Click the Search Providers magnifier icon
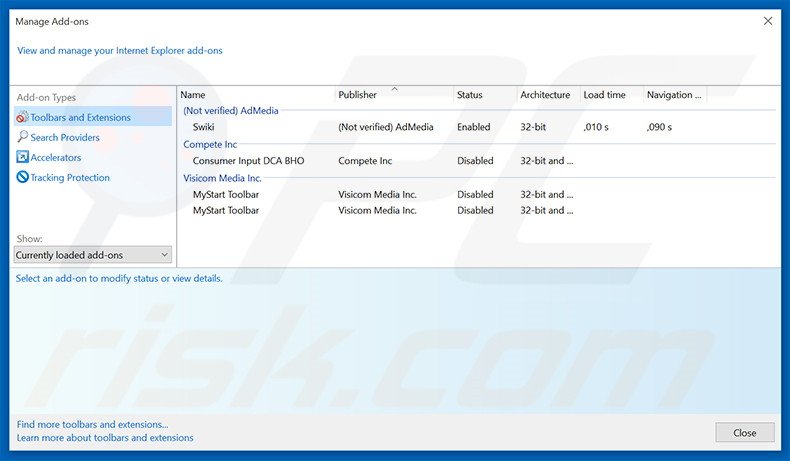The width and height of the screenshot is (790, 461). pos(22,137)
